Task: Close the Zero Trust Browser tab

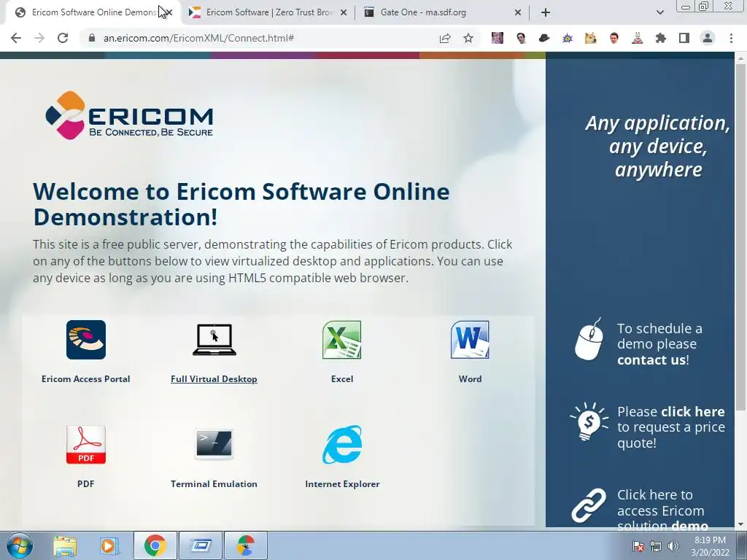Action: click(x=344, y=12)
